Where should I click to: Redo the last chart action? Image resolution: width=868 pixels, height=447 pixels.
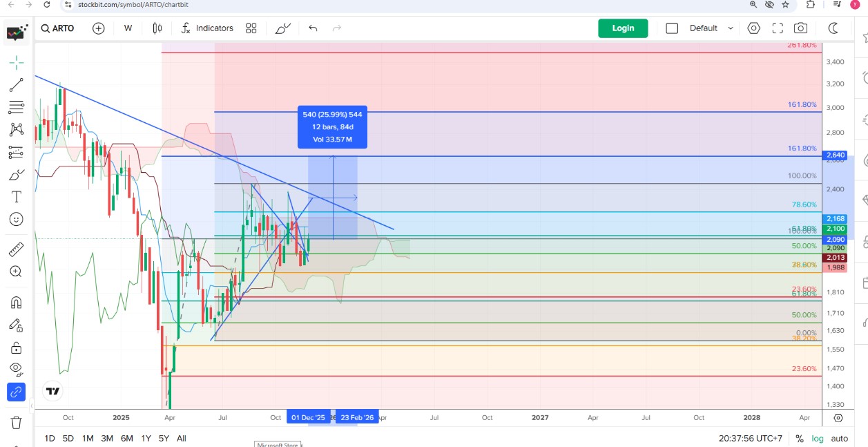click(x=337, y=28)
